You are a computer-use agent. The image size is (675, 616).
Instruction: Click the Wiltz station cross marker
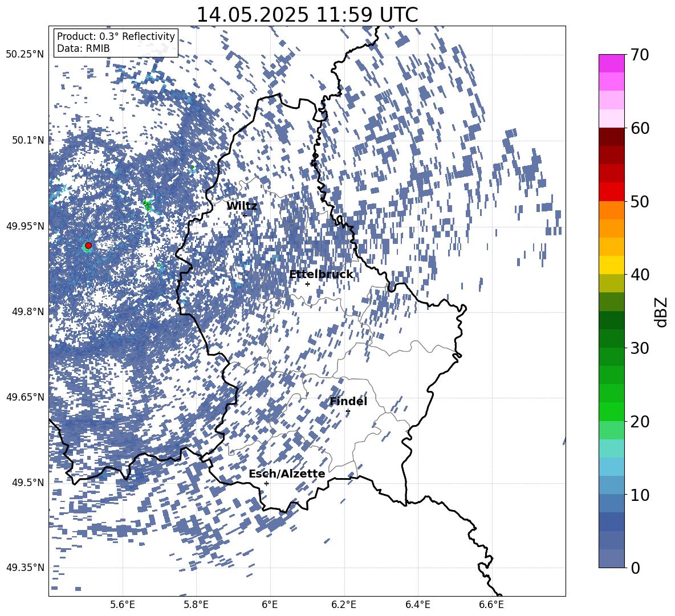245,215
